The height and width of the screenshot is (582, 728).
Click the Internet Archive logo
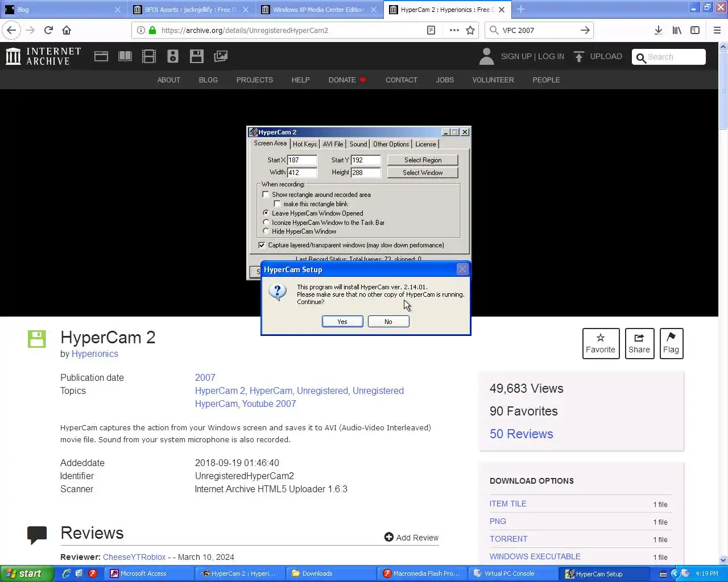point(43,56)
